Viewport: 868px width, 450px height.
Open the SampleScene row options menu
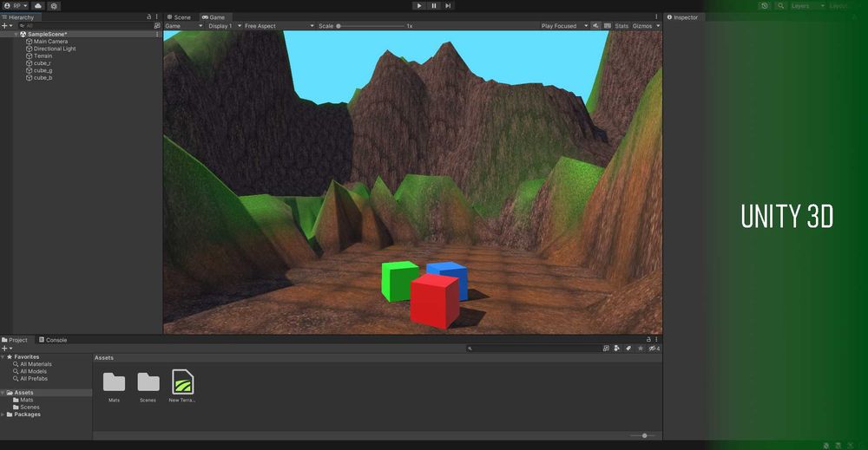click(x=157, y=35)
